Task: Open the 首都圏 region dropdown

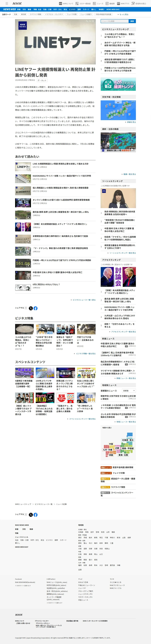Action: click(129, 391)
